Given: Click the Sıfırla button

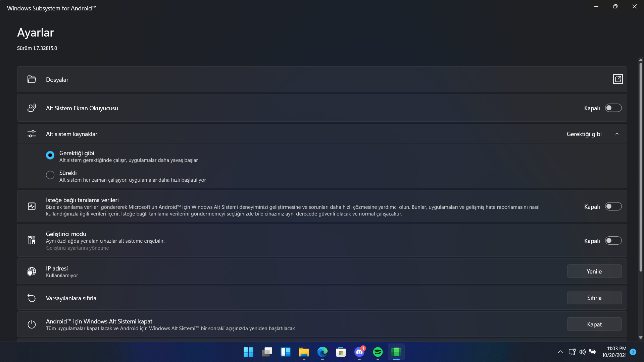Looking at the screenshot, I should 594,298.
